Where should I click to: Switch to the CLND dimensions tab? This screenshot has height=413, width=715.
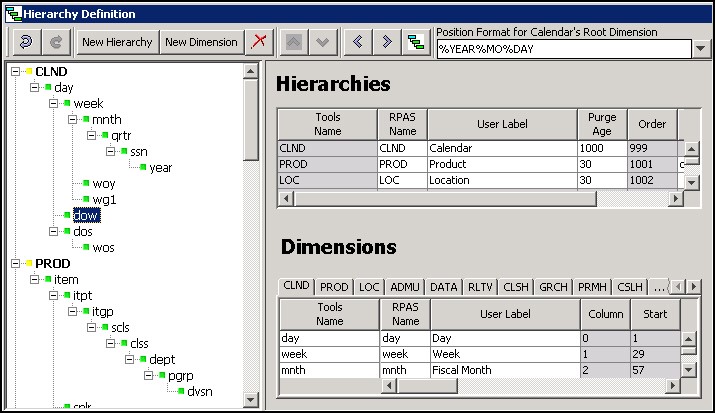(296, 286)
